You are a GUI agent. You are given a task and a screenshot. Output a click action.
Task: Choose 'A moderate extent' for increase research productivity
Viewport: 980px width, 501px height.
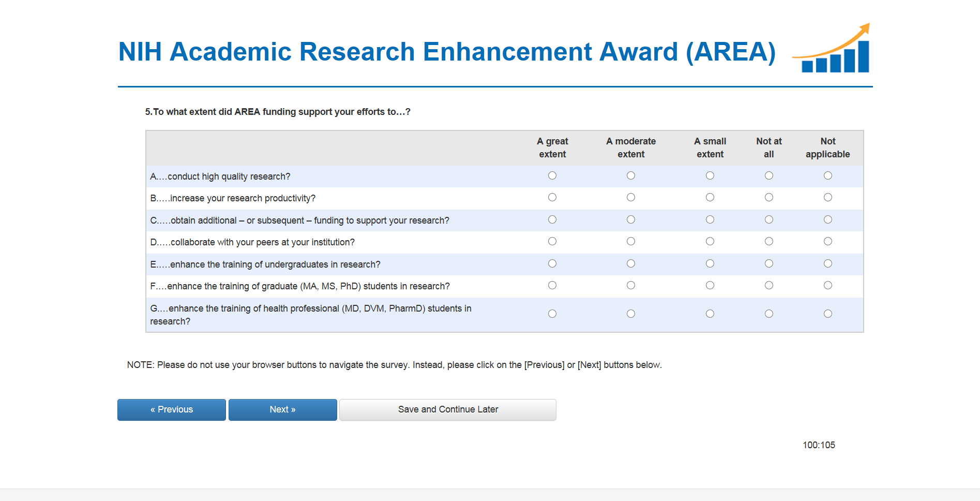pyautogui.click(x=631, y=198)
